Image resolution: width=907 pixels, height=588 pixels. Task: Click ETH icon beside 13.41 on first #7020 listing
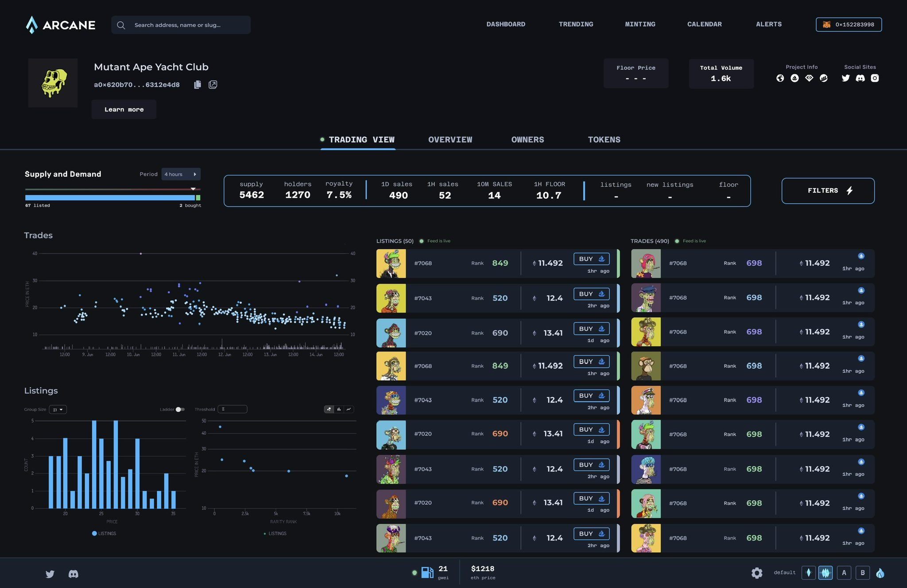tap(535, 333)
